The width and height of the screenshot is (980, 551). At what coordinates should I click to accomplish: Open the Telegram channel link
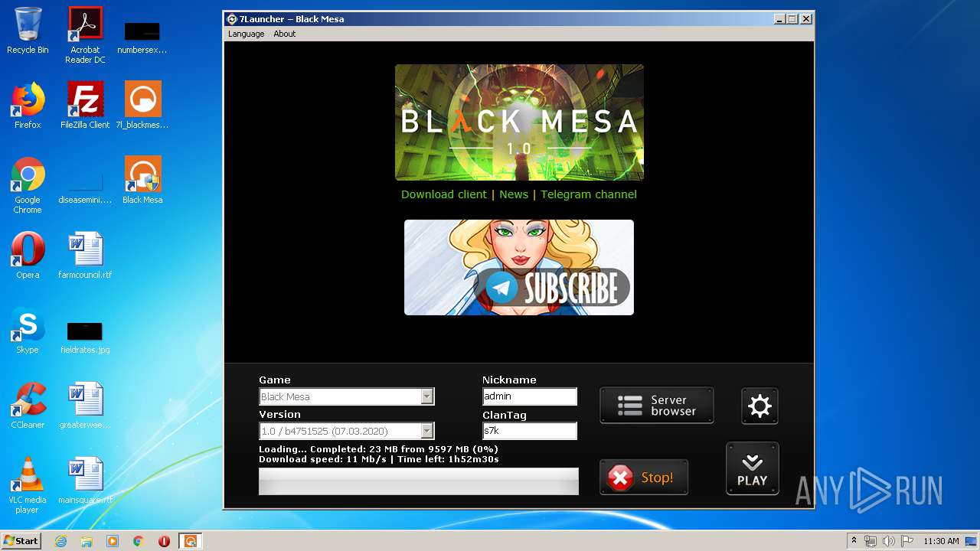[589, 194]
